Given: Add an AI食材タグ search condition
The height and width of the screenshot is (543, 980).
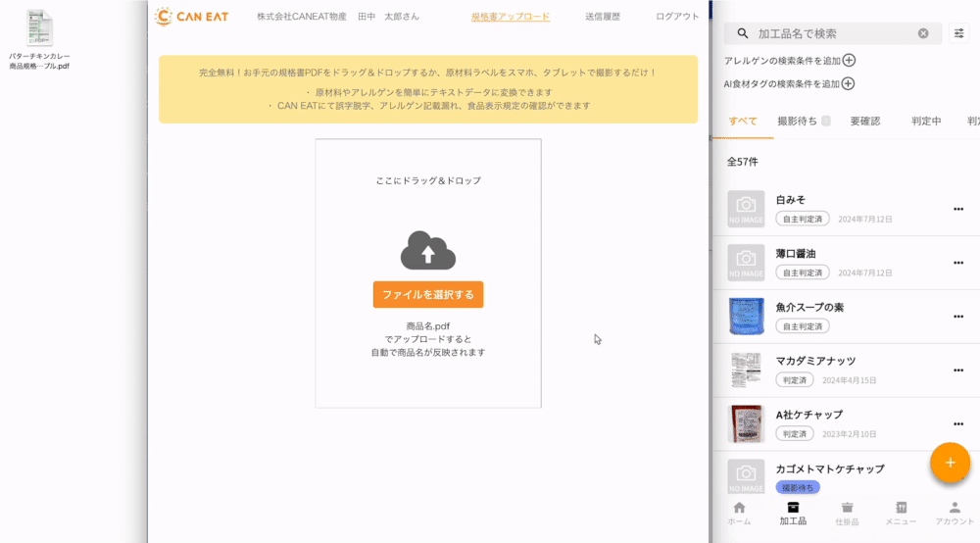Looking at the screenshot, I should coord(849,84).
